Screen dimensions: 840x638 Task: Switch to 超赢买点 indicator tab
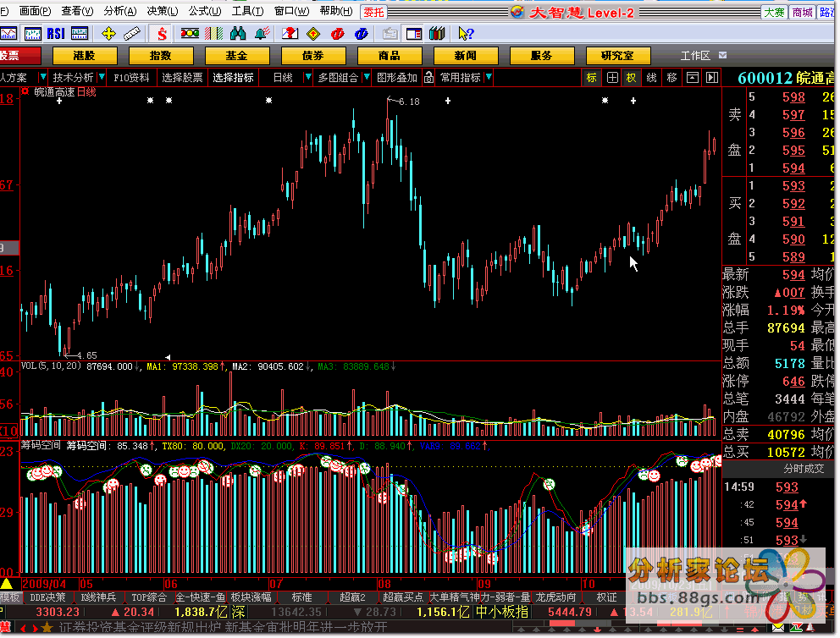pos(403,597)
